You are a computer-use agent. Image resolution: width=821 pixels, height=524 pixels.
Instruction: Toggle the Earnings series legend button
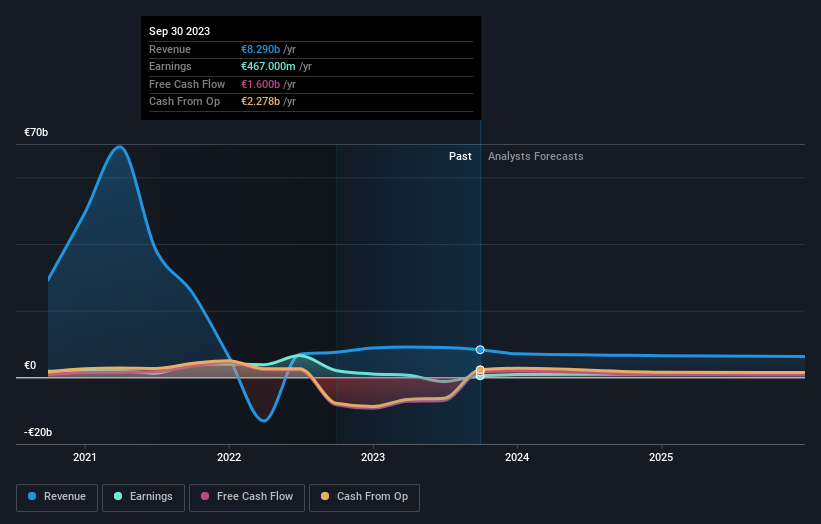(x=143, y=497)
